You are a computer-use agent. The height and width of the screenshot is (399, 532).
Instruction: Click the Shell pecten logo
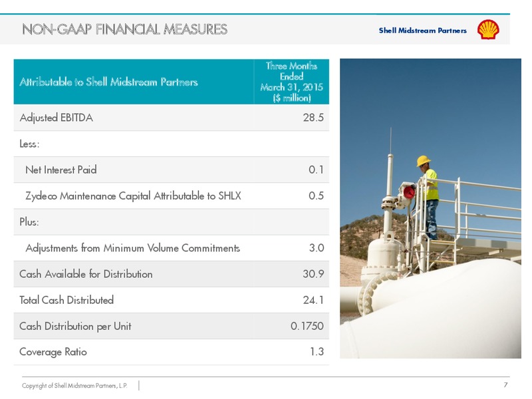click(x=488, y=29)
